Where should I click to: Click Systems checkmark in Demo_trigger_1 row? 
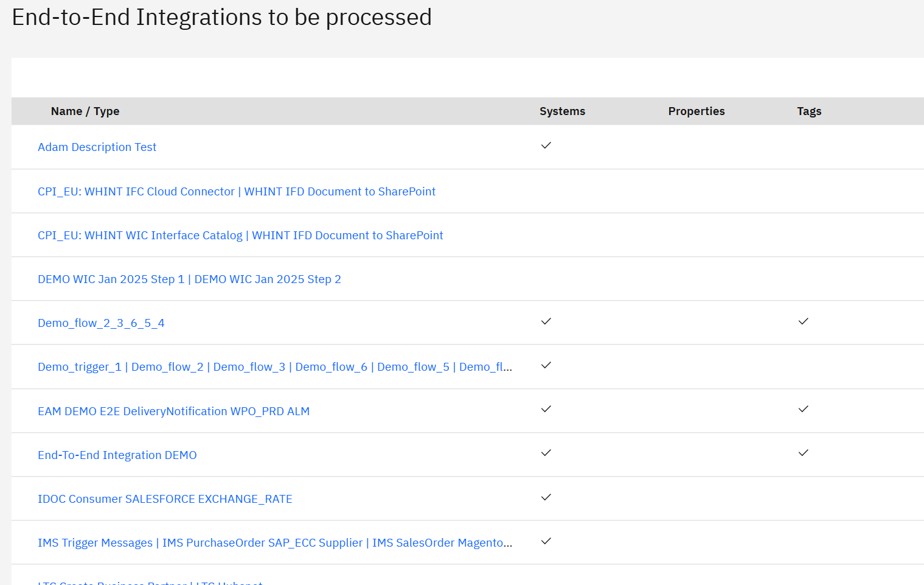pyautogui.click(x=546, y=365)
